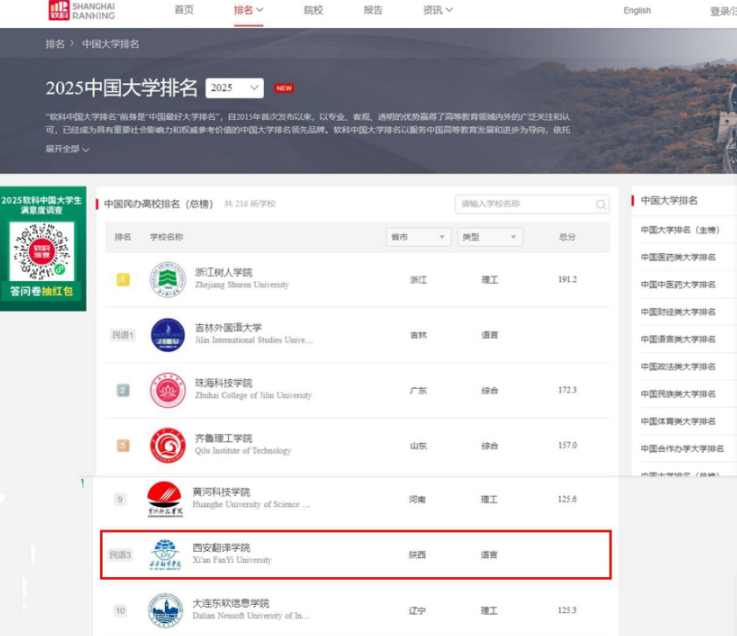Open sidebar 中国语言类大学排名
The image size is (737, 636).
pyautogui.click(x=678, y=339)
